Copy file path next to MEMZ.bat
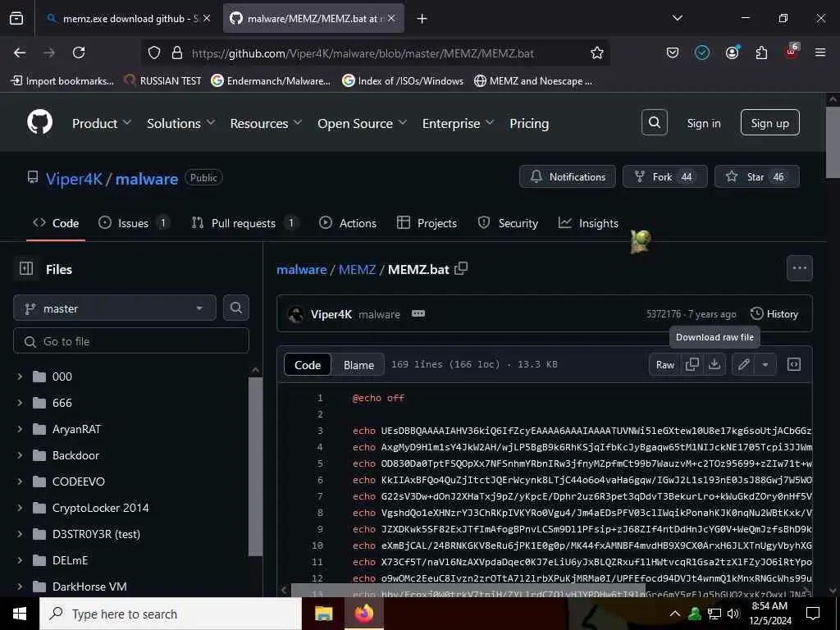840x630 pixels. pyautogui.click(x=461, y=268)
